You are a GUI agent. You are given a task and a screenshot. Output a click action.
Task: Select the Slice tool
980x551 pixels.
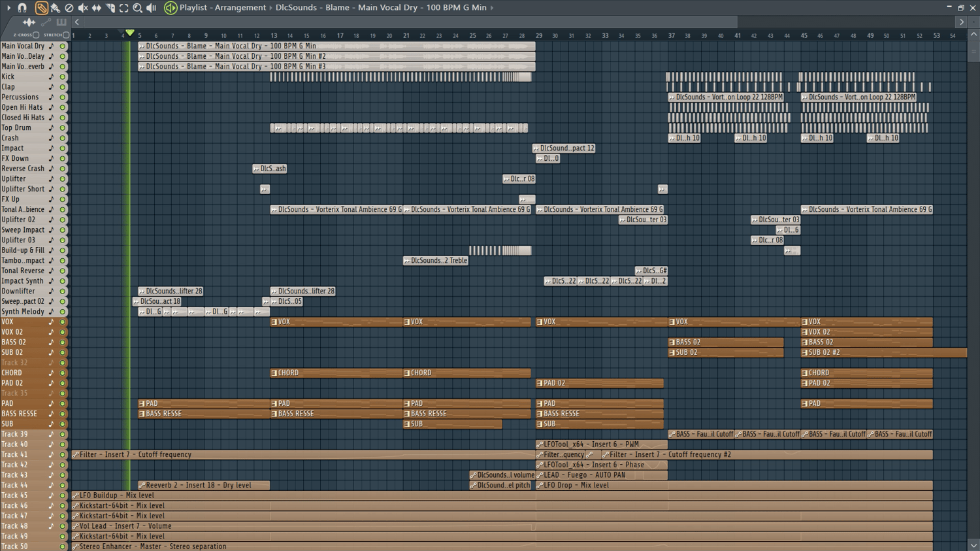(x=110, y=8)
